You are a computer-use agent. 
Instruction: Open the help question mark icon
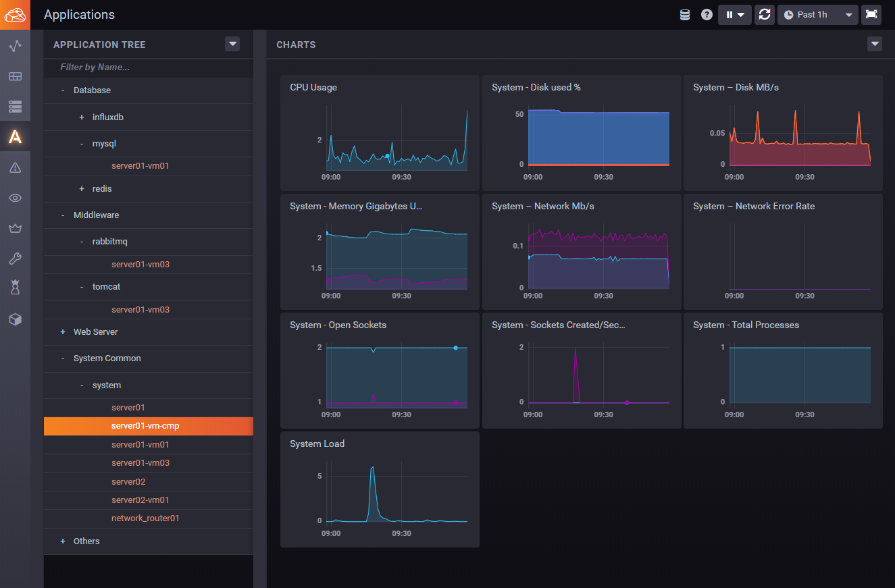pyautogui.click(x=707, y=15)
